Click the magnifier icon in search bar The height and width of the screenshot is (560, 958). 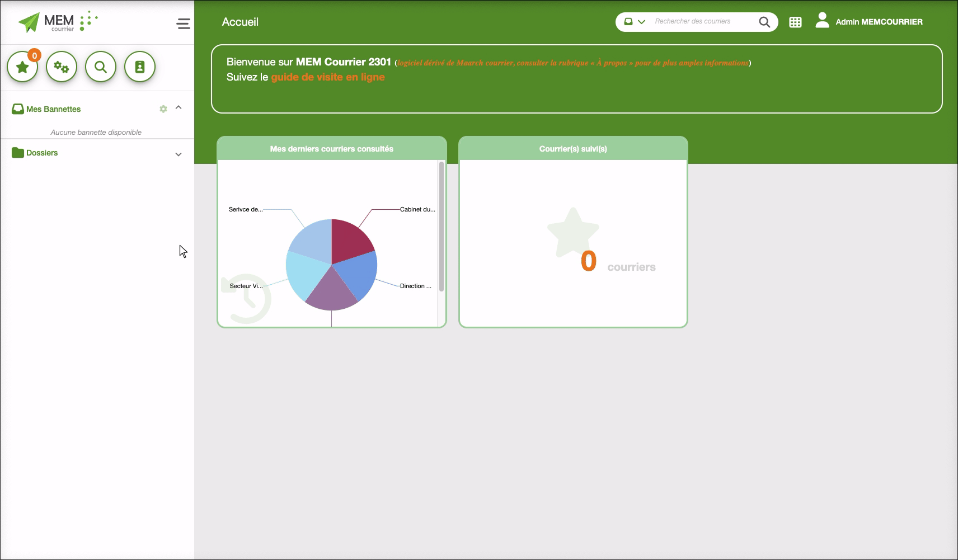[x=764, y=22]
